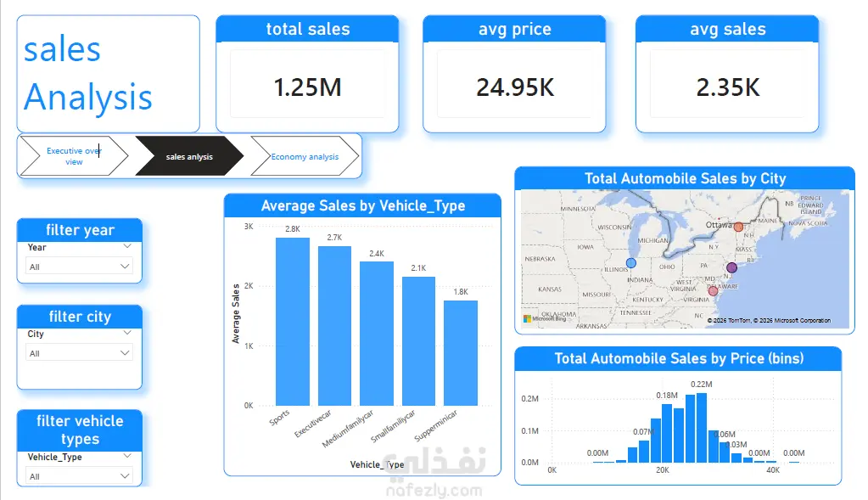The height and width of the screenshot is (500, 868).
Task: Click the filter vehicle types header
Action: click(80, 430)
